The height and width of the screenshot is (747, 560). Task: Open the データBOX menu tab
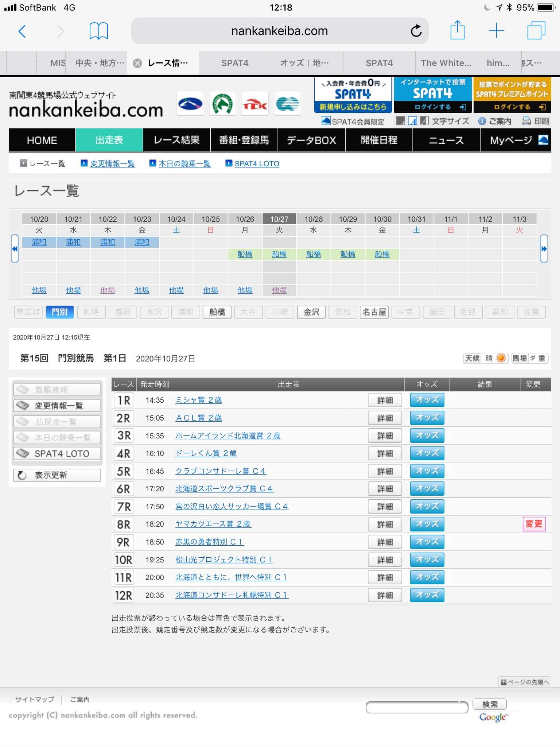(311, 140)
